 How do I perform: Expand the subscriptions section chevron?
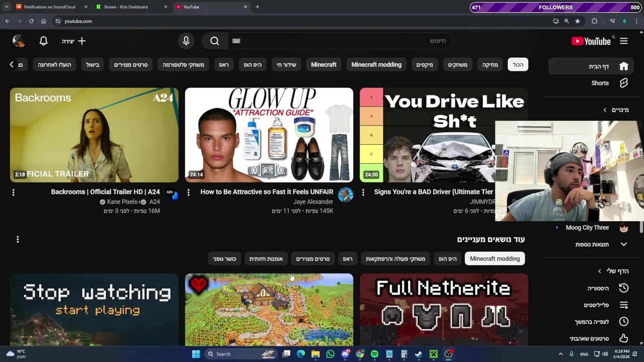[x=605, y=110]
